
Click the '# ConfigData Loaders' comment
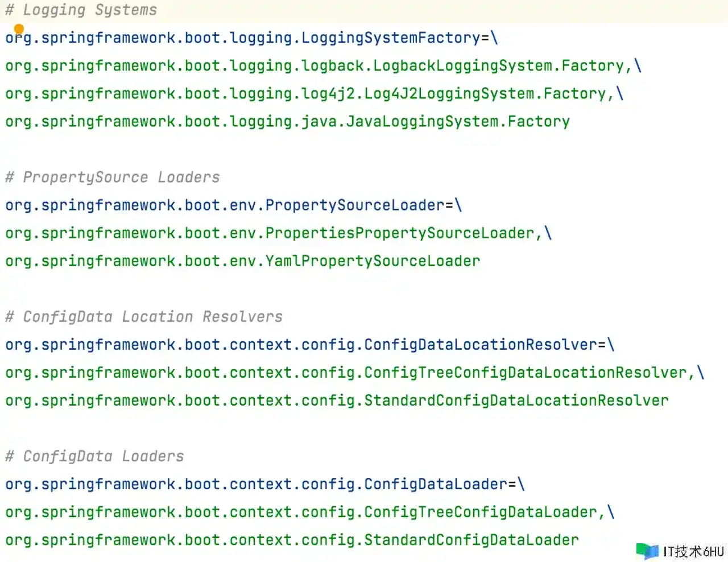[94, 456]
